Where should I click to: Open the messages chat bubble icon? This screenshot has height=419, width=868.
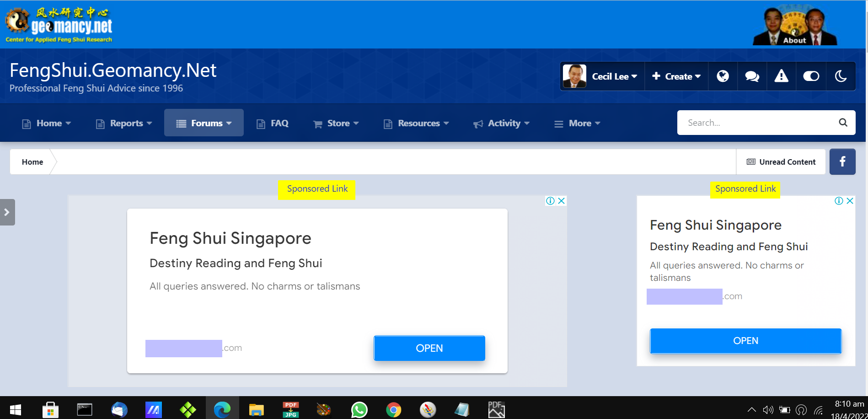(x=752, y=76)
